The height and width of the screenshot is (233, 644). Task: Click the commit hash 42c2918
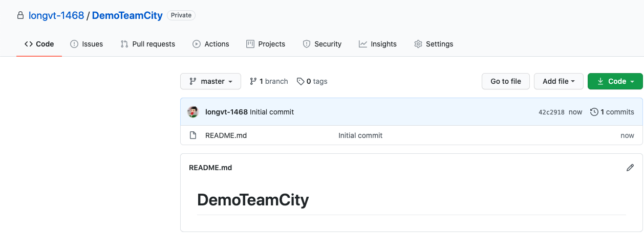pyautogui.click(x=551, y=112)
